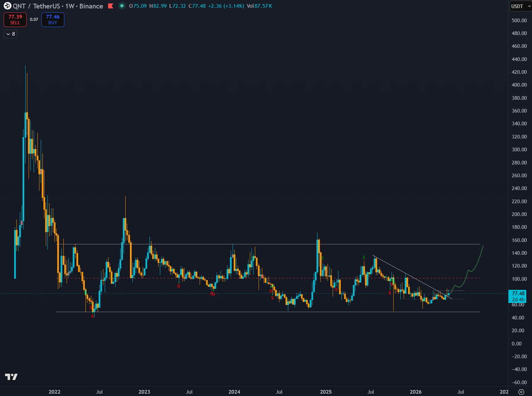The image size is (532, 396).
Task: Click the 100.00 price axis label
Action: pyautogui.click(x=519, y=279)
